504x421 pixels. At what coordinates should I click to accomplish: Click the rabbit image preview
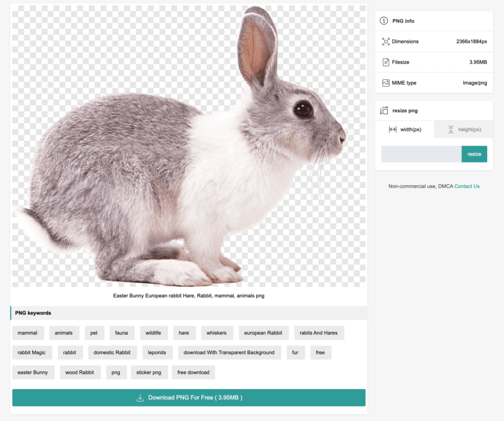(189, 145)
